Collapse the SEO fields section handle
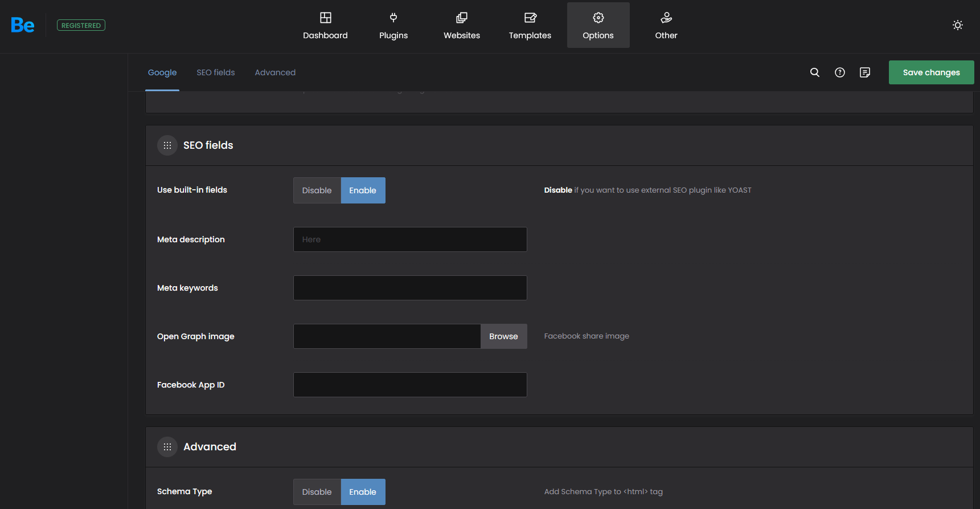This screenshot has width=980, height=509. (167, 145)
